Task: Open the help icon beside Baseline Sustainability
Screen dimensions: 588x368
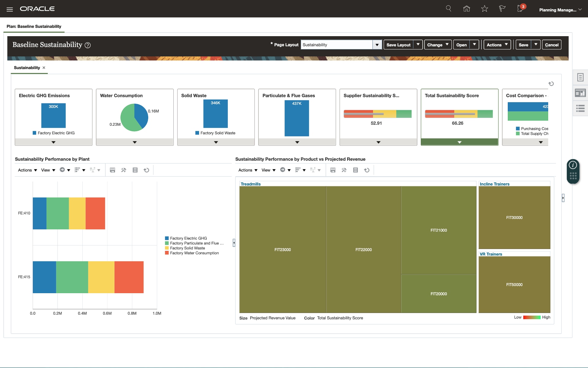Action: [x=88, y=45]
